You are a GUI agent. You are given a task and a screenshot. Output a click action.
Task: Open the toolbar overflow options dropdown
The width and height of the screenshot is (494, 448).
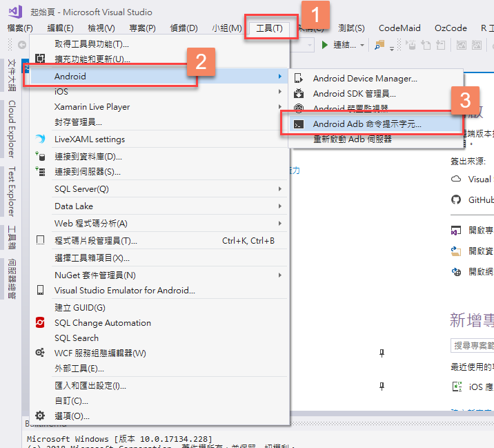click(x=392, y=48)
